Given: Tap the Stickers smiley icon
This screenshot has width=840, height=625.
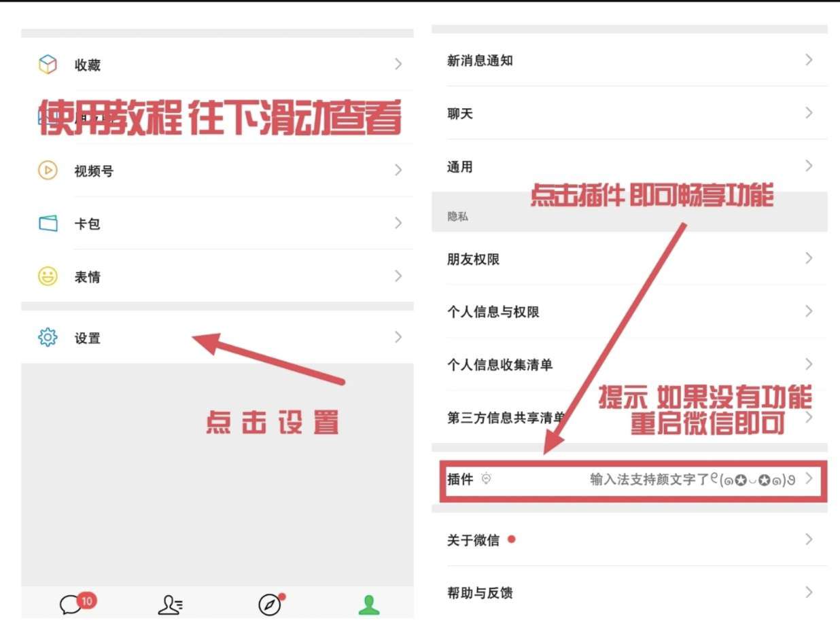Looking at the screenshot, I should pos(48,276).
